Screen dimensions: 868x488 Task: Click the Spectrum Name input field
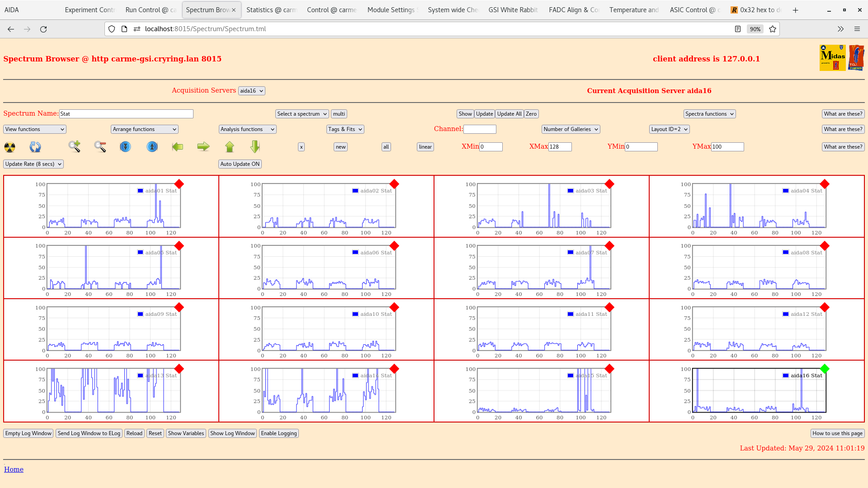pyautogui.click(x=126, y=114)
